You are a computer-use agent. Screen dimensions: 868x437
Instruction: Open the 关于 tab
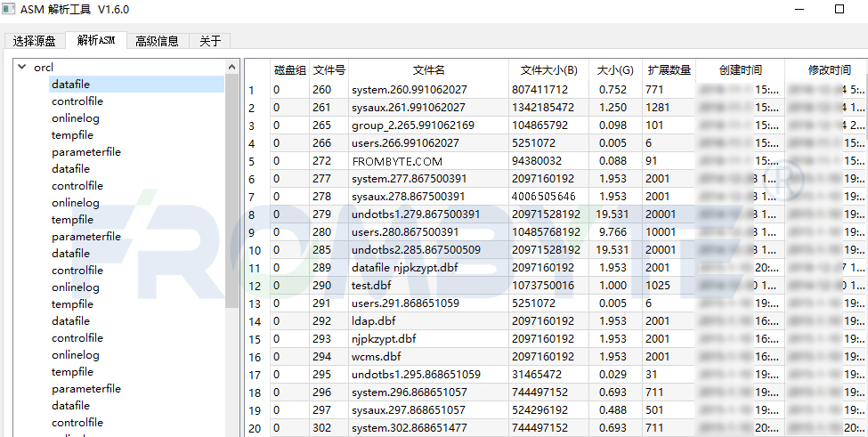tap(210, 41)
